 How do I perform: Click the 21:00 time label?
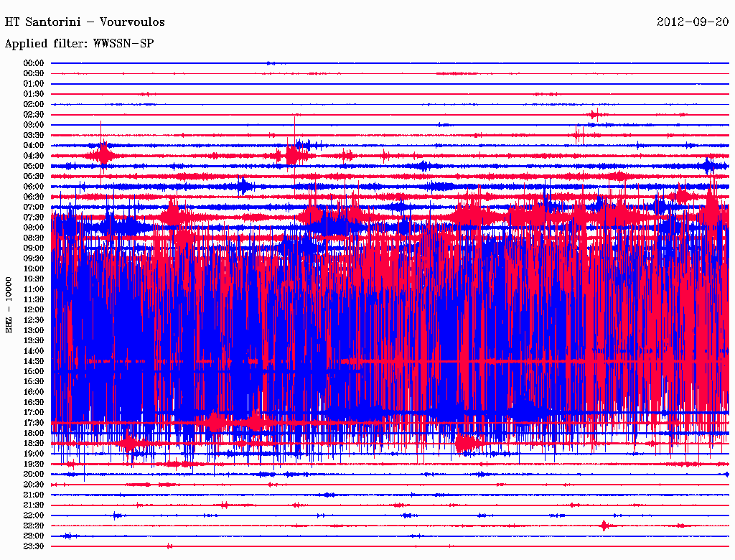[34, 495]
